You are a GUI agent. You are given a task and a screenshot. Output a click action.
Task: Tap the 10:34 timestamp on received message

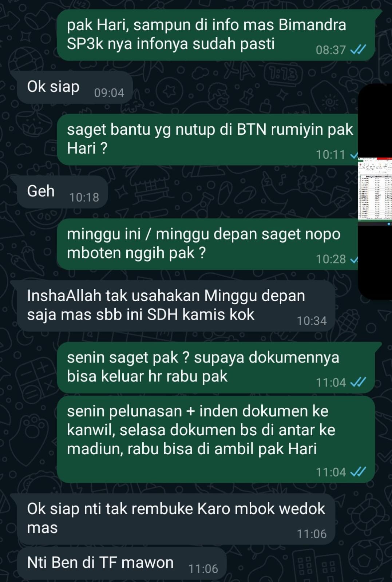tap(312, 321)
